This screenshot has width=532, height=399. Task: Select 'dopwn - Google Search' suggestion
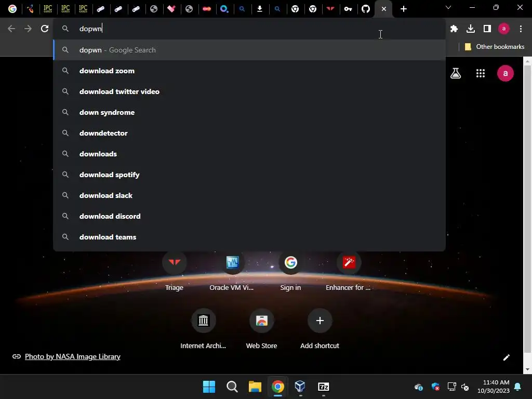pyautogui.click(x=249, y=50)
